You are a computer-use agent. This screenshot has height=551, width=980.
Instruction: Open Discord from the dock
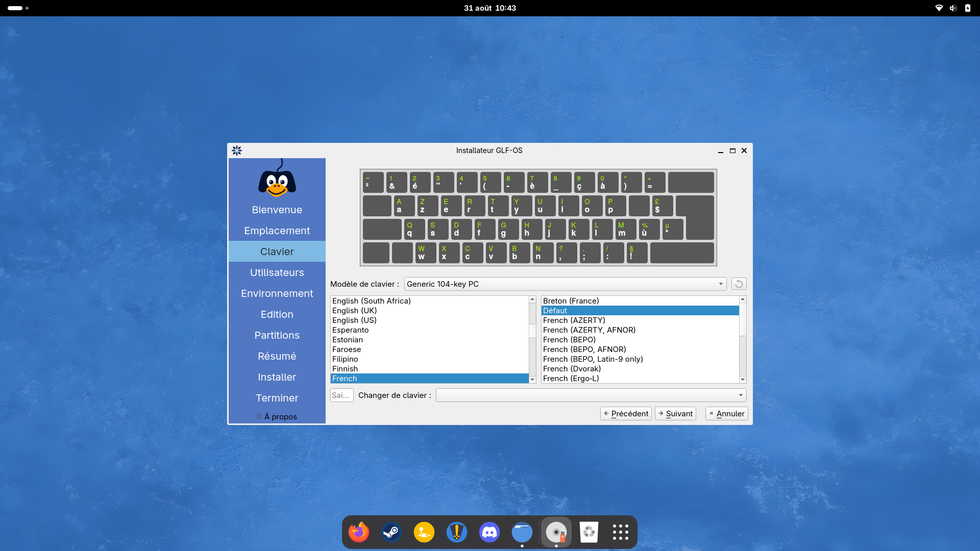coord(489,532)
